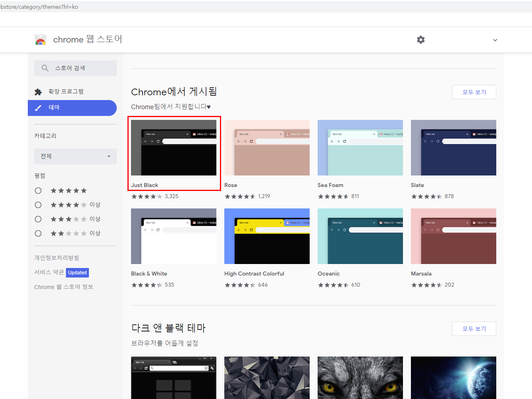
Task: Click the chrome 웹 스토어 header title
Action: tap(88, 39)
